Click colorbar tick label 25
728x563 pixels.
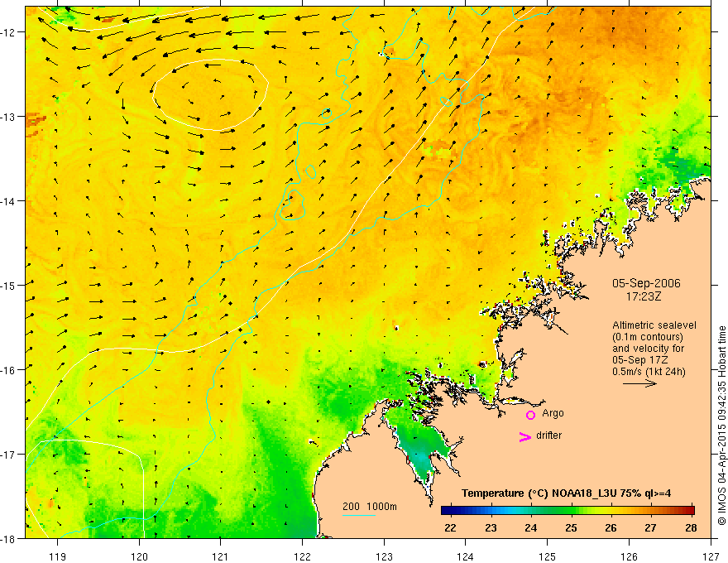tap(571, 527)
